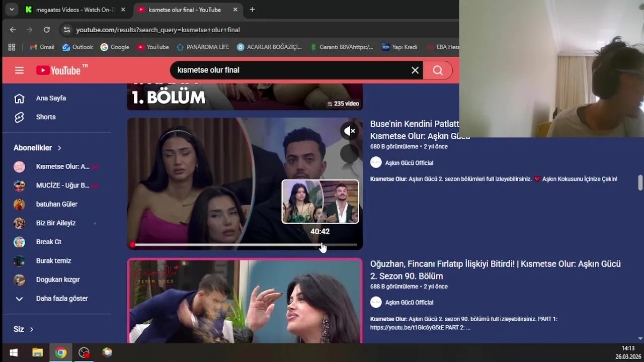Open the YouTube hamburger guide menu
The image size is (644, 362).
click(x=19, y=70)
